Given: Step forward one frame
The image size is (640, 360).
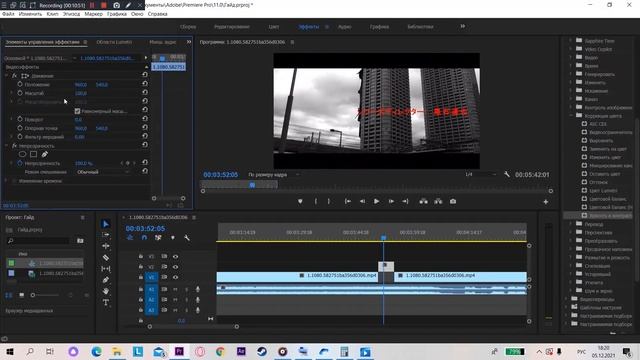Looking at the screenshot, I should (391, 201).
